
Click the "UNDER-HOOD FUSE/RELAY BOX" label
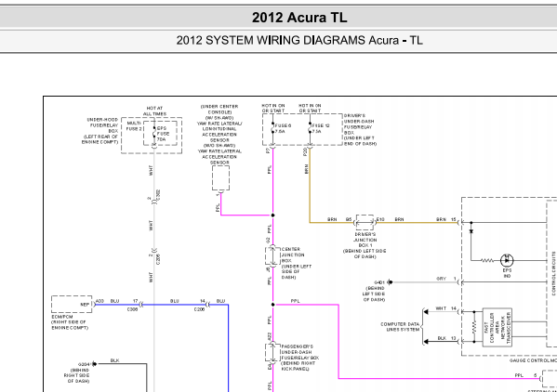pyautogui.click(x=102, y=125)
